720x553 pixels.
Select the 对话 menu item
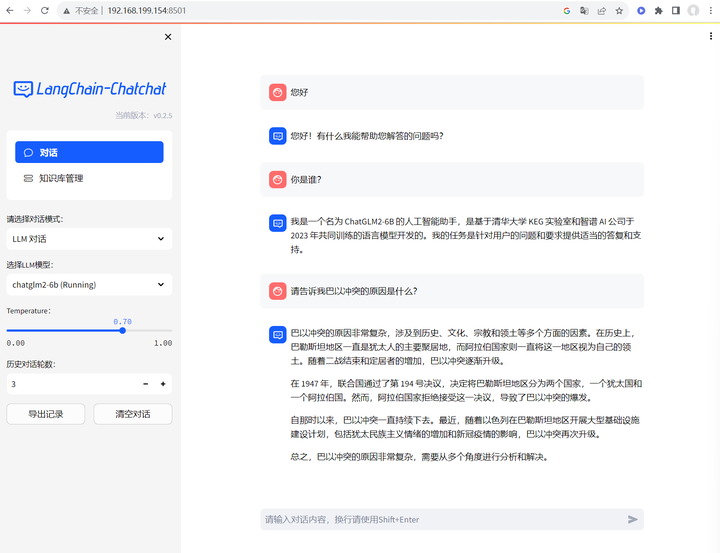(x=89, y=152)
